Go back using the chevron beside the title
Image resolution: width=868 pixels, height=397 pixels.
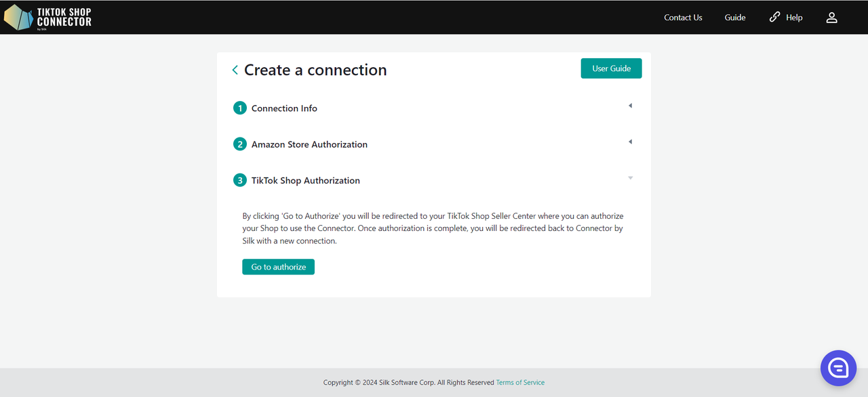(235, 70)
